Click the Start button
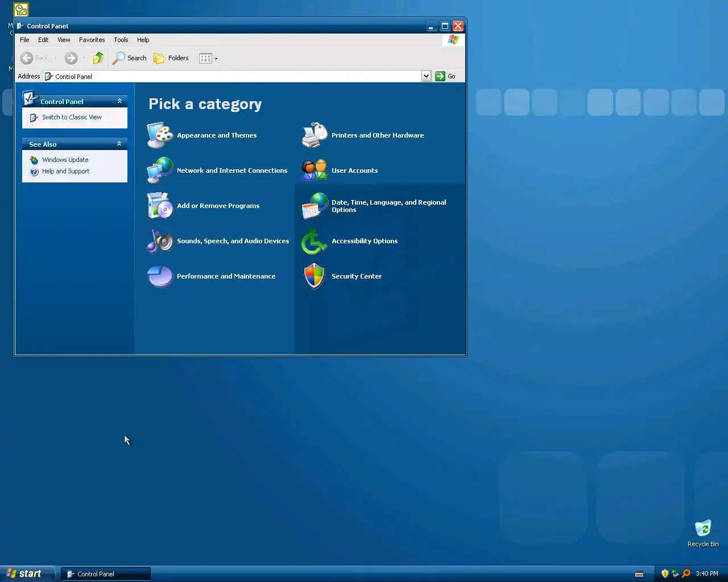This screenshot has height=582, width=728. point(27,573)
